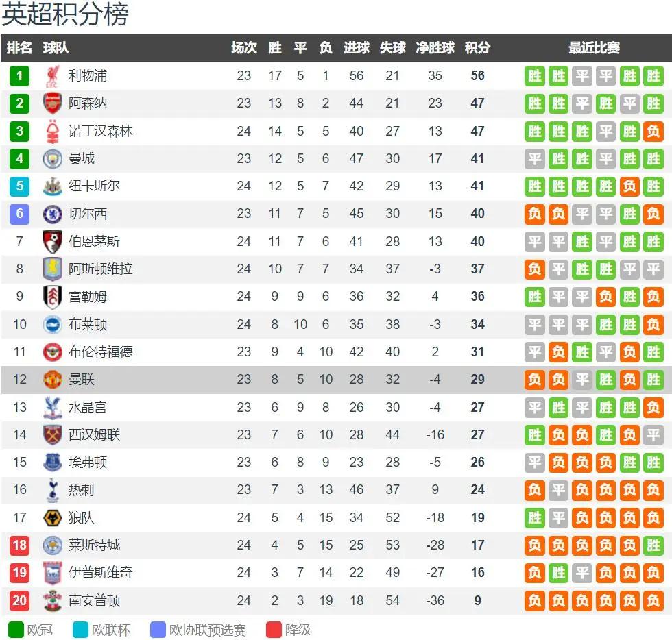Click the Arsenal club crest icon

[x=53, y=103]
